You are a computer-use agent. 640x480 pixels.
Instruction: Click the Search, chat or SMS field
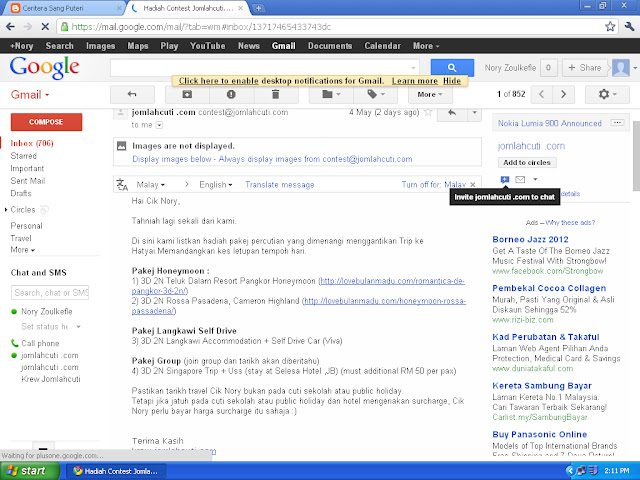point(50,293)
